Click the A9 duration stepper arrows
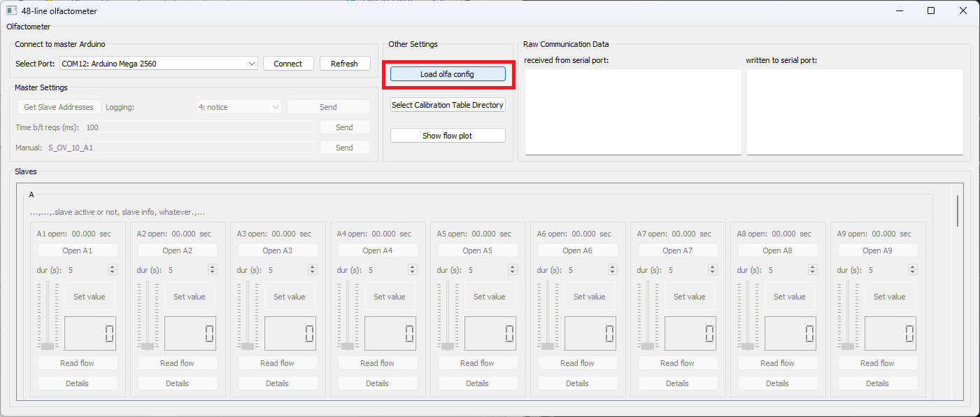Viewport: 980px width, 417px height. 913,269
